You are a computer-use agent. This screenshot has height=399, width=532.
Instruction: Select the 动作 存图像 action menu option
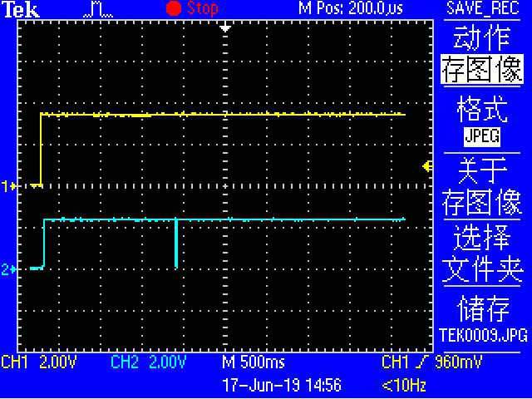click(482, 54)
